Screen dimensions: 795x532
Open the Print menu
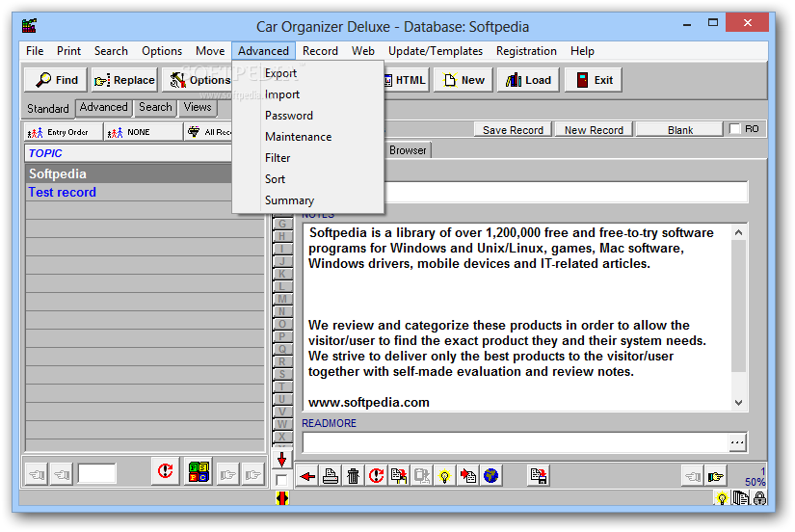point(69,51)
